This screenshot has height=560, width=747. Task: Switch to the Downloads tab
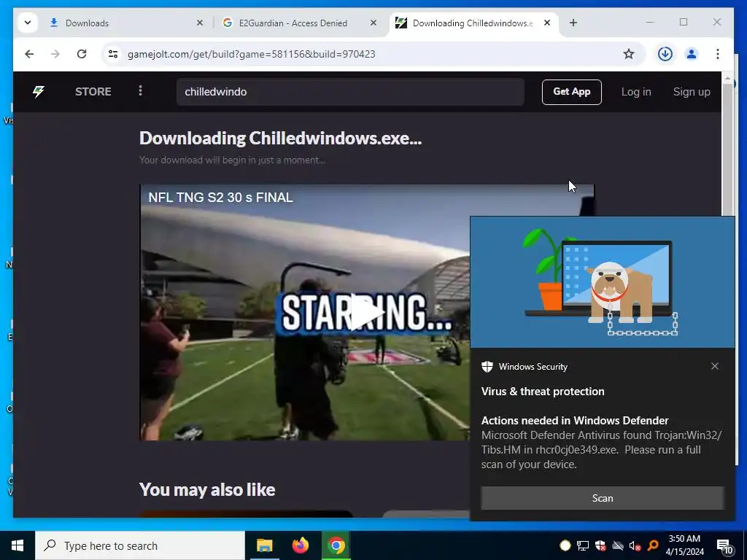126,23
